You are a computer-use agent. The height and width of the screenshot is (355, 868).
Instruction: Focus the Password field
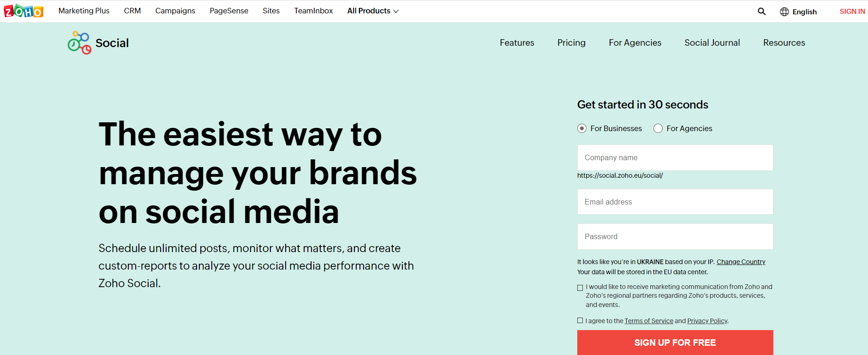pos(675,237)
